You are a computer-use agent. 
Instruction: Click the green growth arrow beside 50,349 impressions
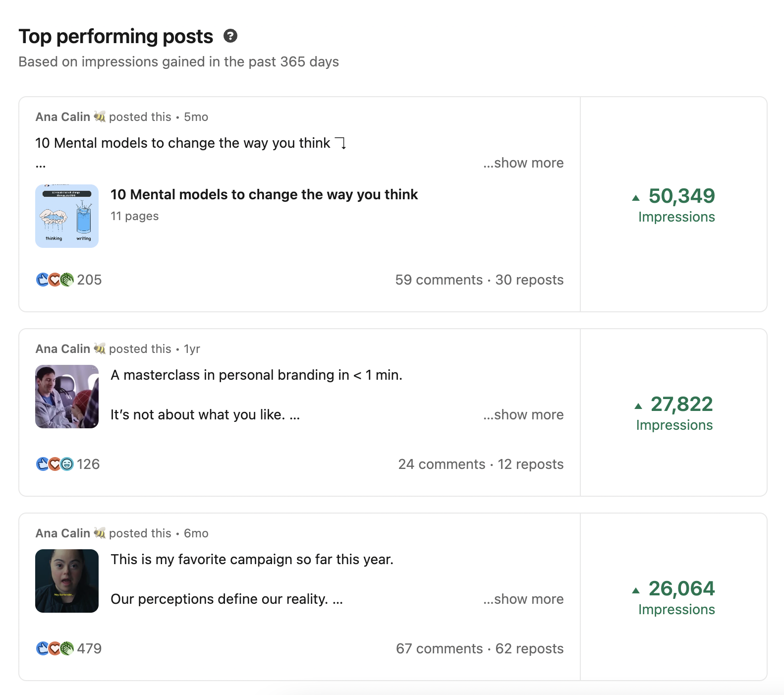click(x=637, y=197)
